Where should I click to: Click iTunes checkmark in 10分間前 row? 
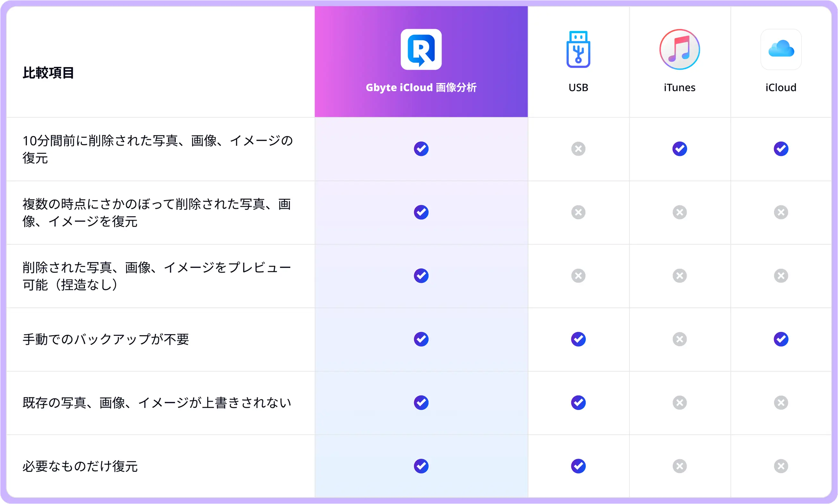click(679, 149)
